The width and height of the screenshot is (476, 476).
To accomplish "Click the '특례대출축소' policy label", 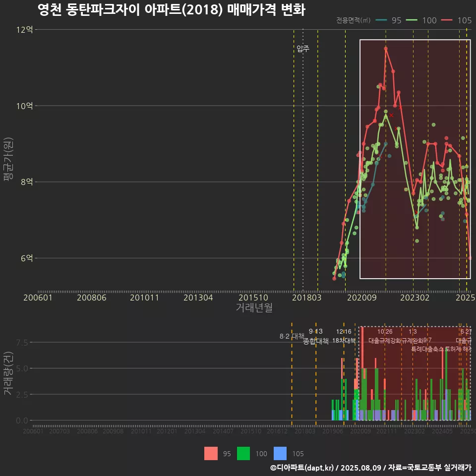I will click(x=427, y=349).
